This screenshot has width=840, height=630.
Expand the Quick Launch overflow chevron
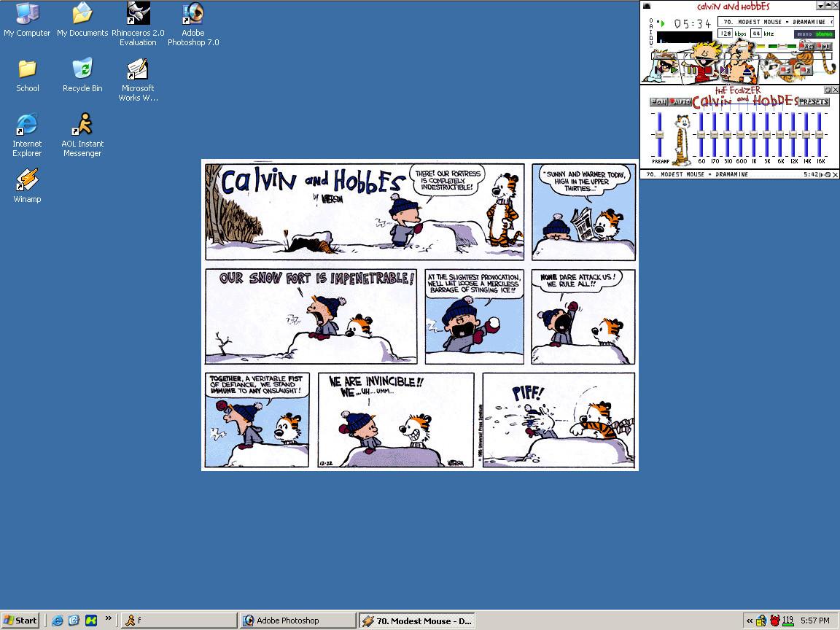click(x=108, y=618)
